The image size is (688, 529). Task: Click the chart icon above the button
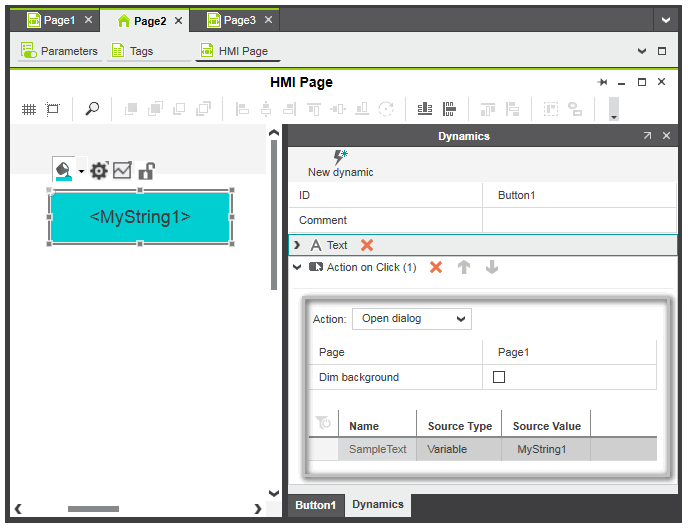pos(122,171)
